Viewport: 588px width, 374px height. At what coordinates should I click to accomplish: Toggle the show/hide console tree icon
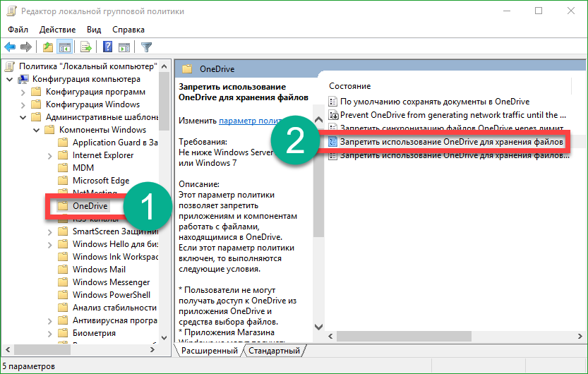tap(64, 47)
